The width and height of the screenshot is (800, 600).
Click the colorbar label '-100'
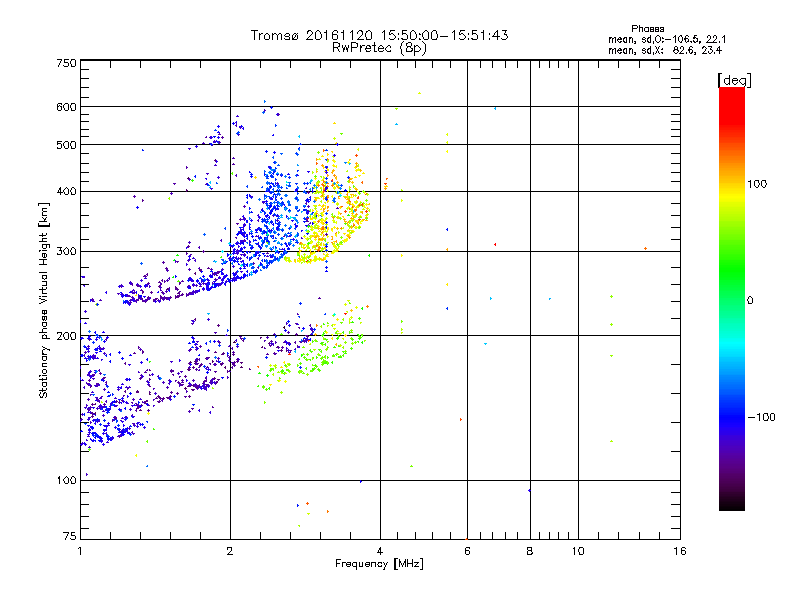pyautogui.click(x=762, y=417)
